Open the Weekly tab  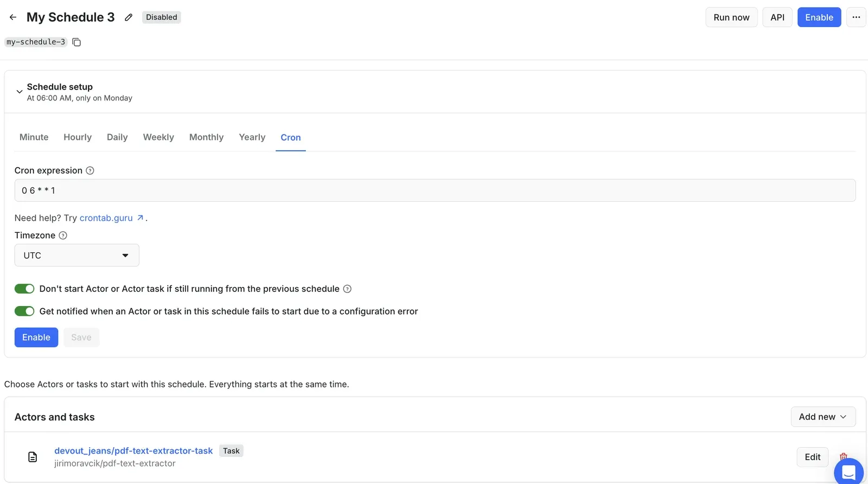[158, 137]
